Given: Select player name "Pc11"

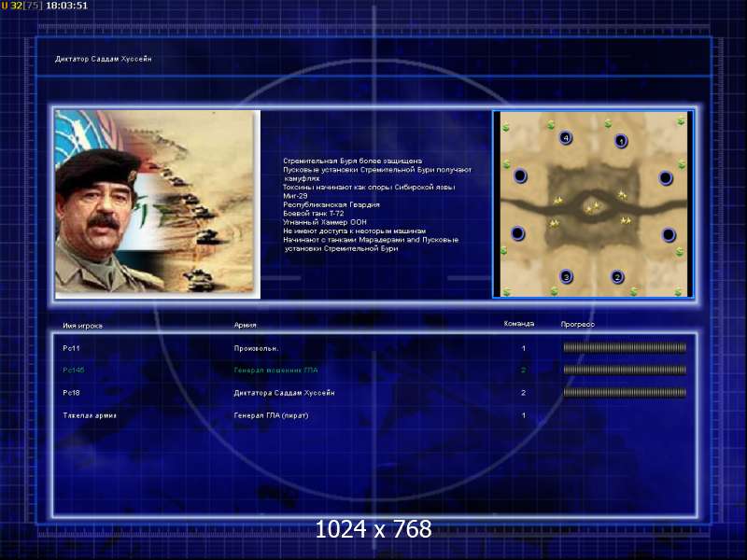Looking at the screenshot, I should click(72, 348).
